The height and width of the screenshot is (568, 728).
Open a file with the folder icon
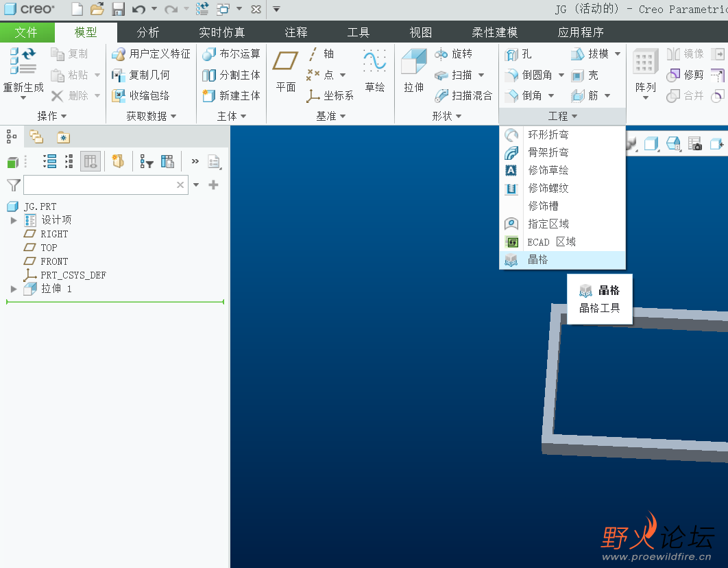(x=97, y=9)
